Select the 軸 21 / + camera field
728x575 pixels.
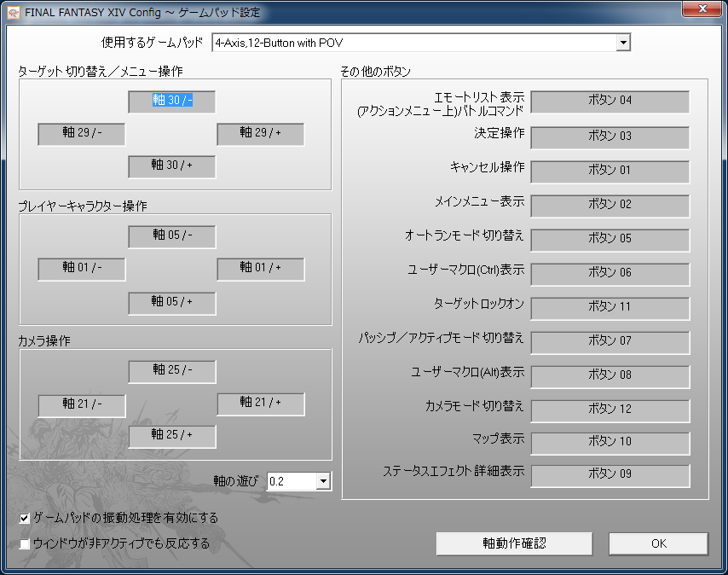261,404
